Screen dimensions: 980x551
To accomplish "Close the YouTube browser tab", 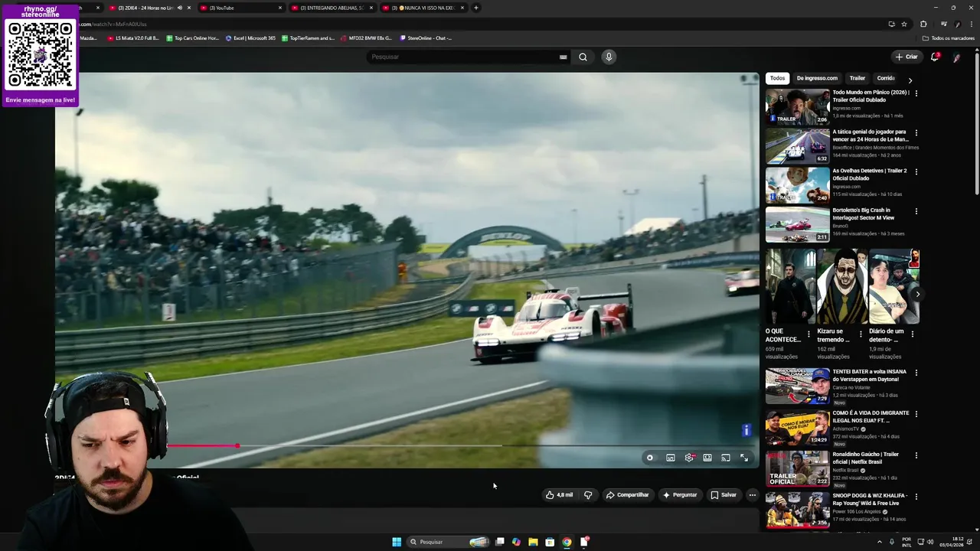I will tap(280, 8).
